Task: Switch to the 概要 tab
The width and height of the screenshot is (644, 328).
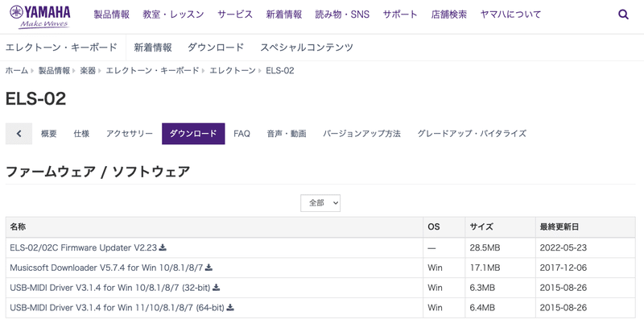Action: click(x=49, y=134)
